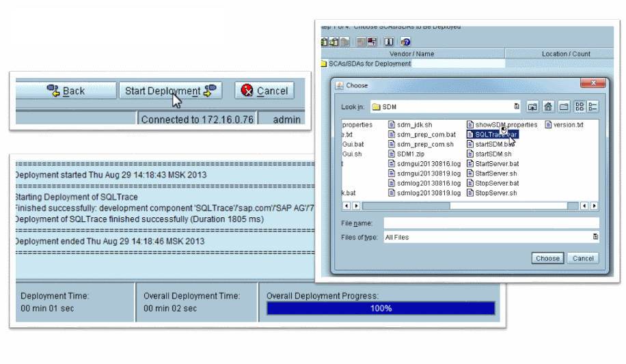Select file sdm_prep_com.sh

421,144
